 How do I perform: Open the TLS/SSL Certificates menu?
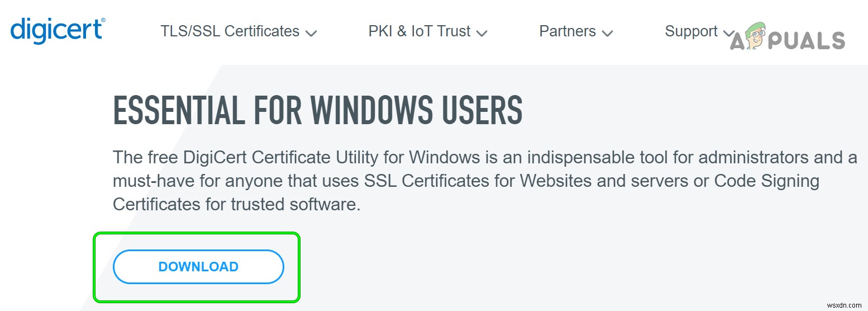(230, 31)
